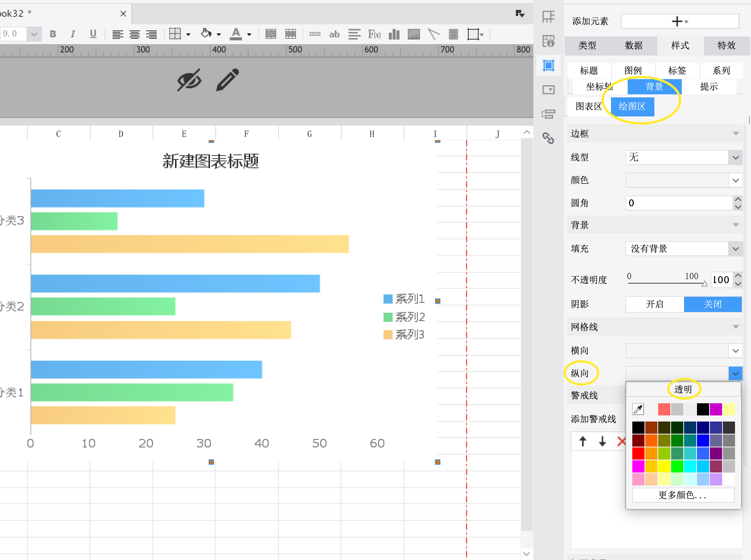Viewport: 751px width, 560px height.
Task: Expand the 填充 background dropdown
Action: 735,249
